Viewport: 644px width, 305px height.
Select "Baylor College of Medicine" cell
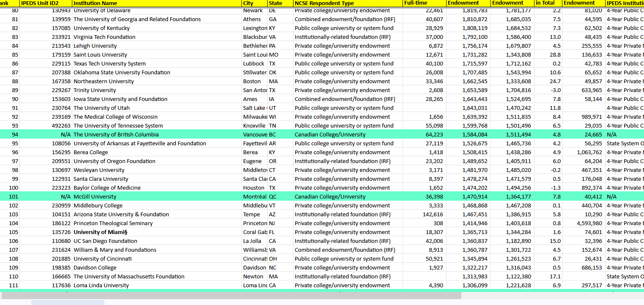point(157,188)
